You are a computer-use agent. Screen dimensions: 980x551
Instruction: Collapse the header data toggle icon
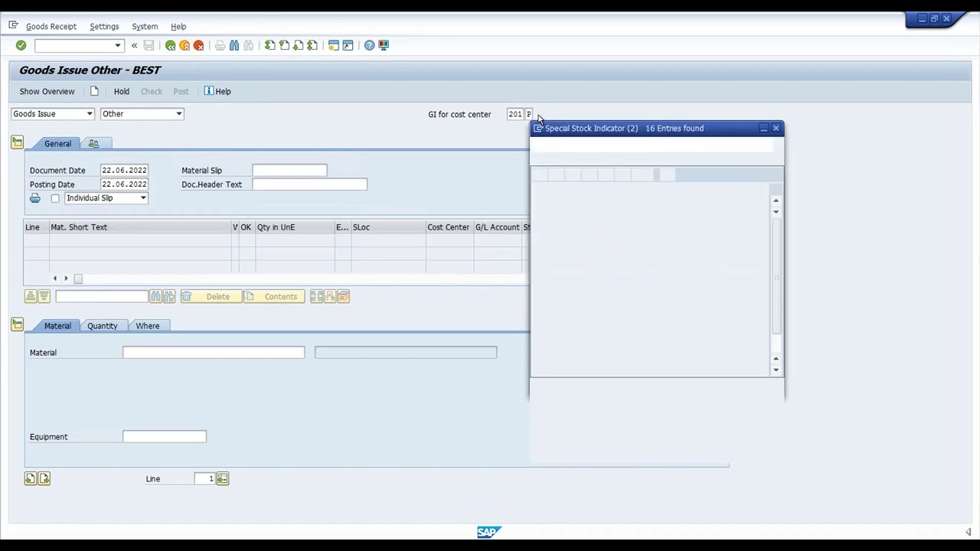(x=17, y=142)
